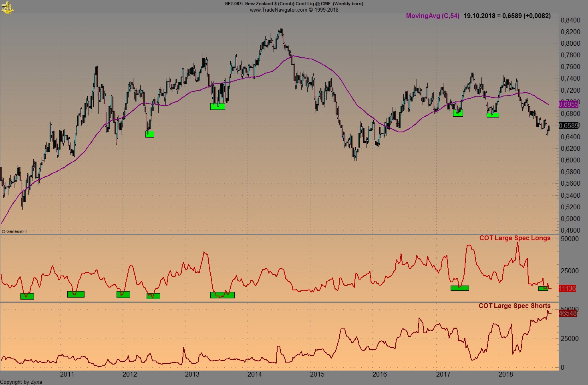Click the wide green box in COT Longs pane near 2013

222,295
